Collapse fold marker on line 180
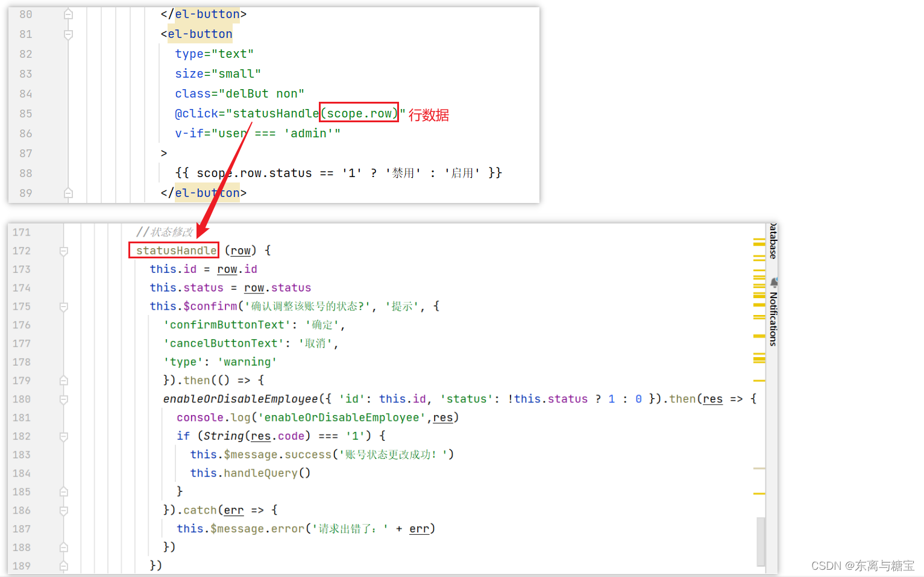 (x=64, y=399)
